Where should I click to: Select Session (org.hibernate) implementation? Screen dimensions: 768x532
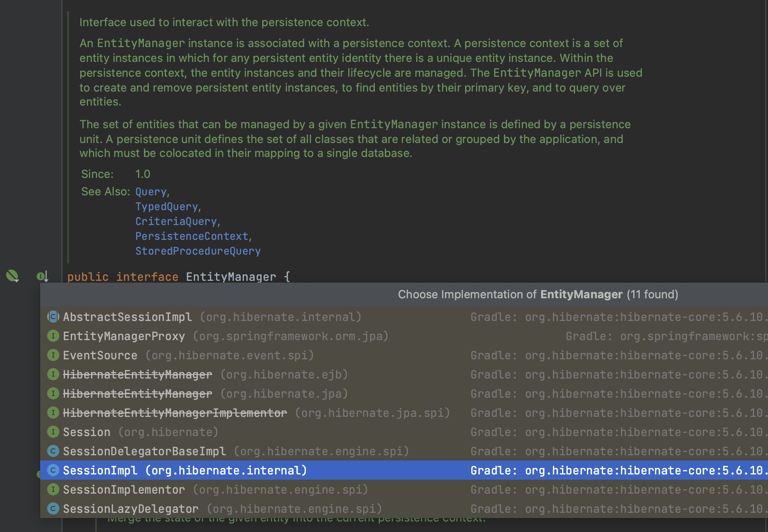(404, 432)
